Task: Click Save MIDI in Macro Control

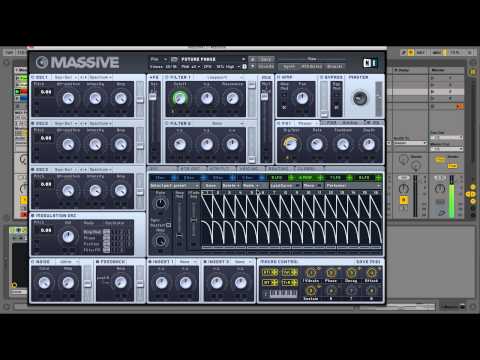Action: coord(368,262)
